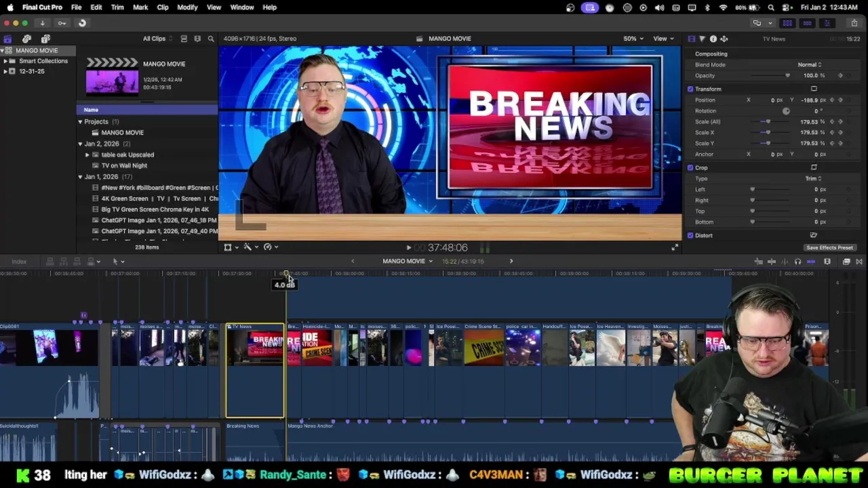Click the Distort onscreen-control icon
868x488 pixels.
(814, 235)
